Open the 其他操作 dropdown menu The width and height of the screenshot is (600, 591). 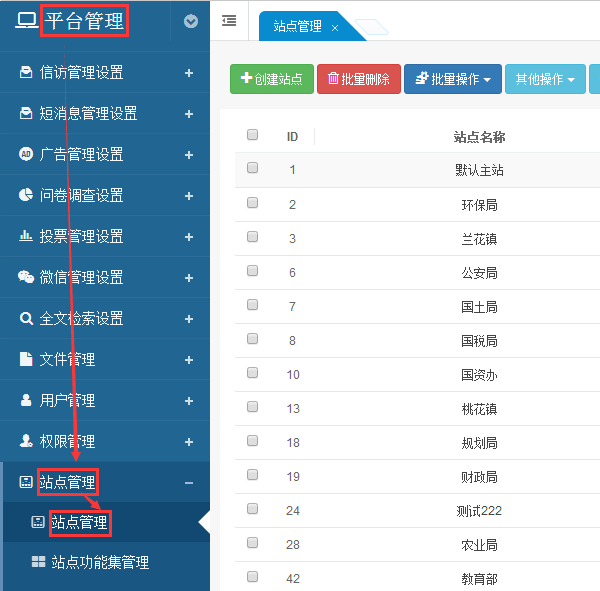pos(545,79)
